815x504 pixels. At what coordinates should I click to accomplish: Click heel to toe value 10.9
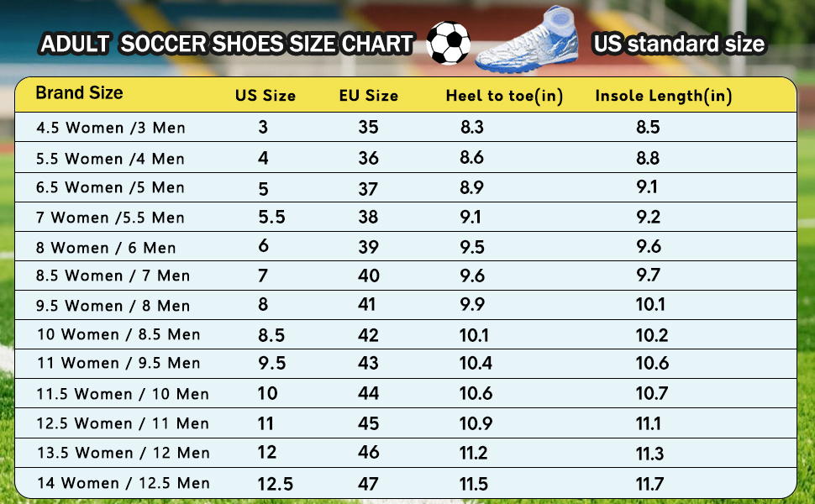(x=476, y=423)
